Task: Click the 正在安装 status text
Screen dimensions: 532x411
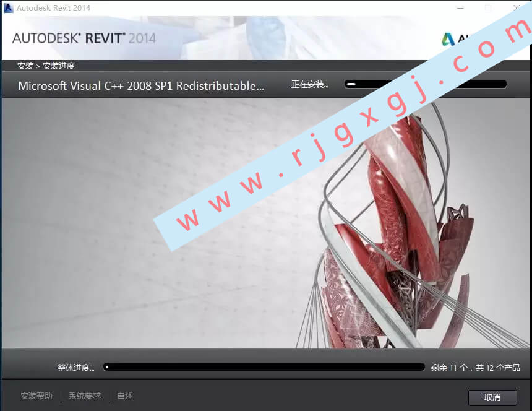Action: [309, 84]
